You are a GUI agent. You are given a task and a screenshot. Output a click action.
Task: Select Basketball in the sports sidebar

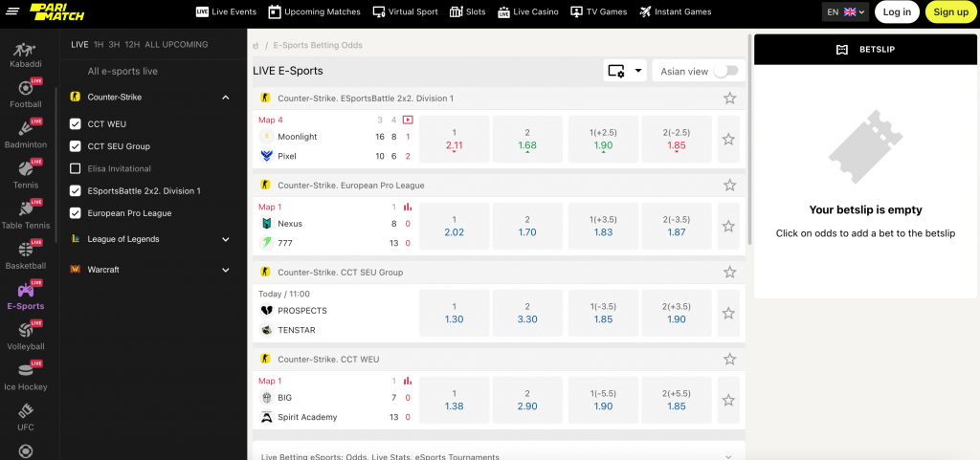tap(26, 256)
